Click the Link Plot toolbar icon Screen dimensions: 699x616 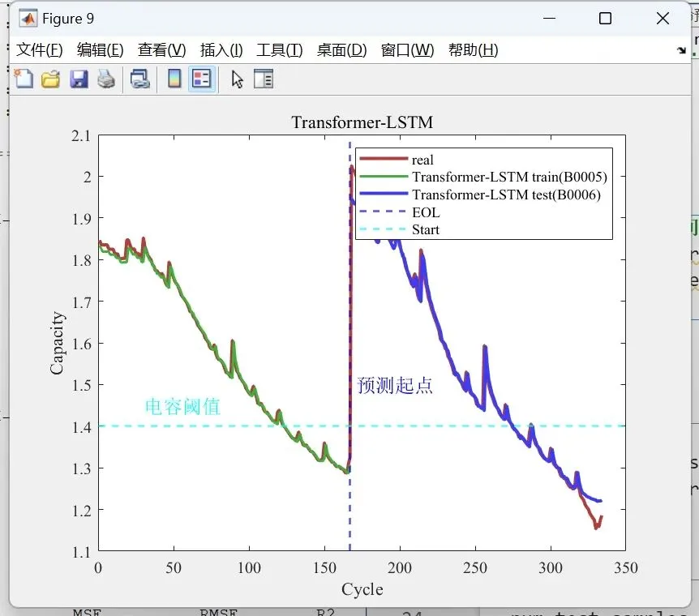click(x=140, y=79)
